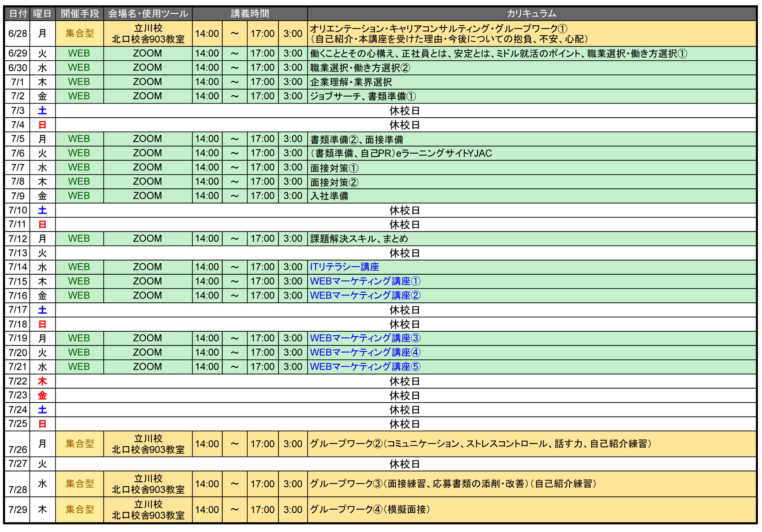
Task: Click the eラーニングサイトYJAC curriculum cell
Action: click(532, 153)
